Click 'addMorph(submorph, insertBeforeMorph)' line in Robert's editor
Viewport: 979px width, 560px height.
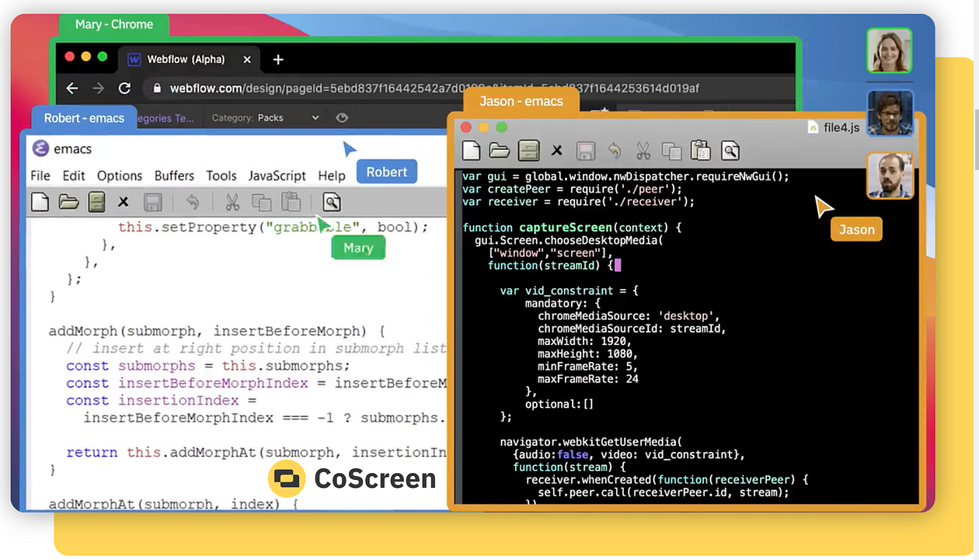point(217,331)
